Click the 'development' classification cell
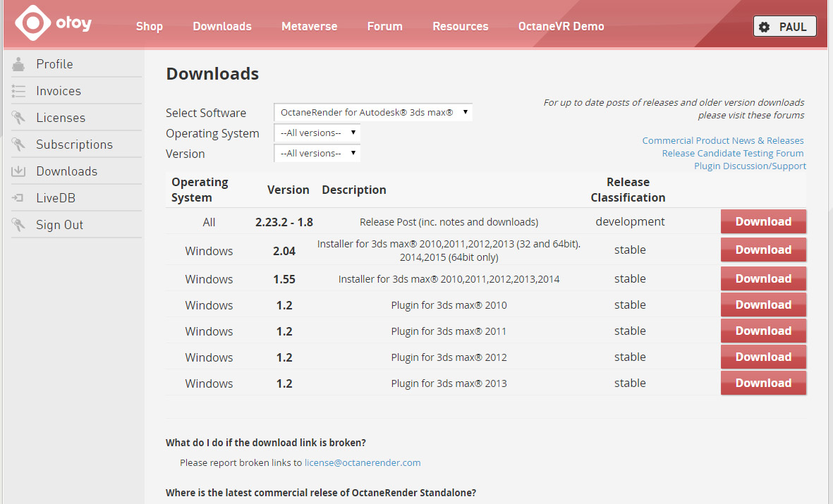 [630, 221]
